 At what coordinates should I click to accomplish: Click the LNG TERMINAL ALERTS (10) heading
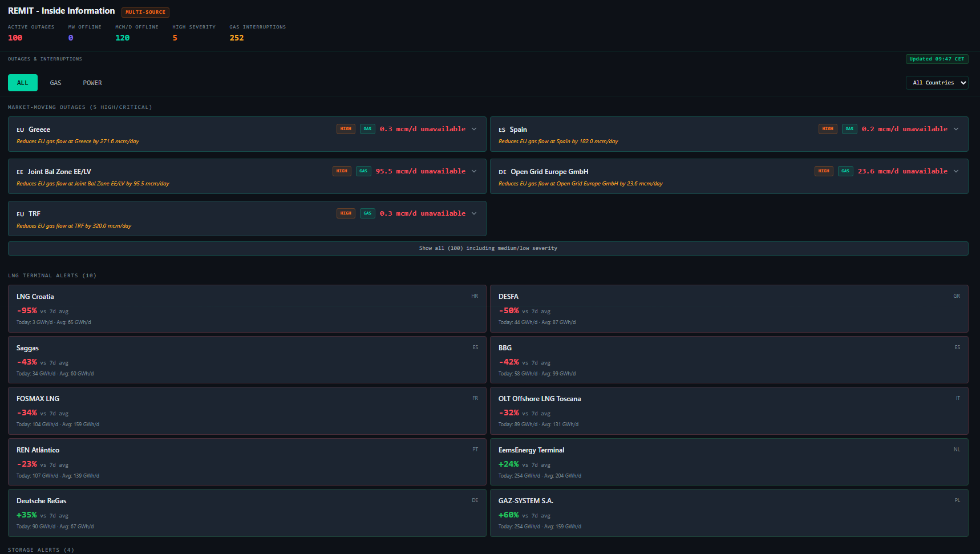(x=52, y=276)
